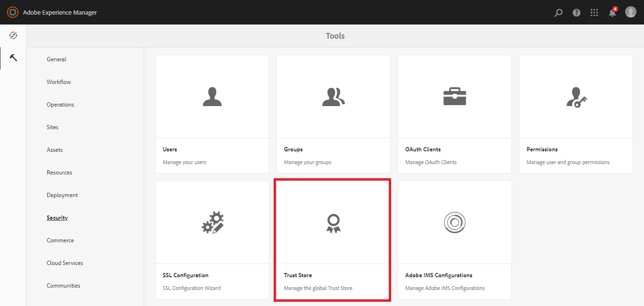Select Commerce in the tools sidebar
This screenshot has height=306, width=644.
pyautogui.click(x=60, y=240)
